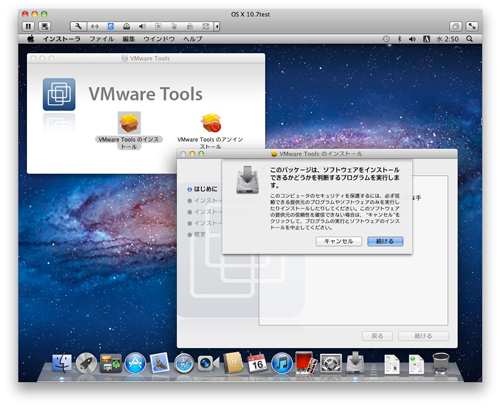Click the blue 続ける button in dialog
This screenshot has height=409, width=500.
[385, 241]
